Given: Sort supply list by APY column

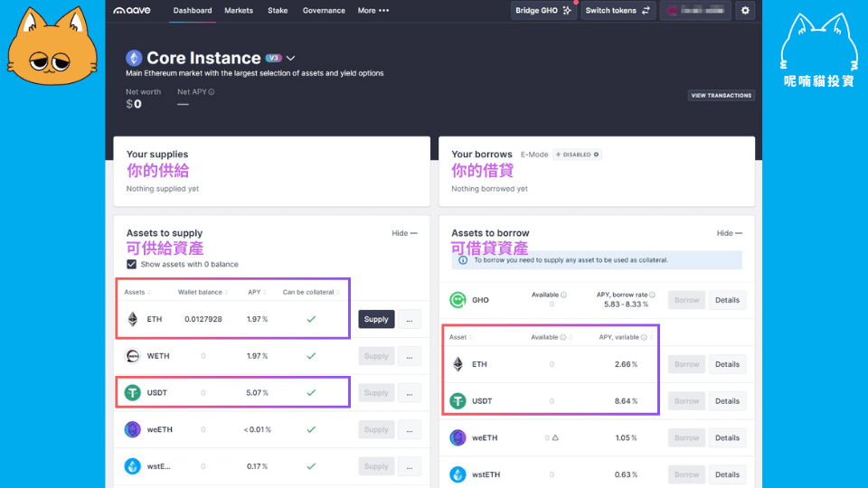Looking at the screenshot, I should 256,292.
